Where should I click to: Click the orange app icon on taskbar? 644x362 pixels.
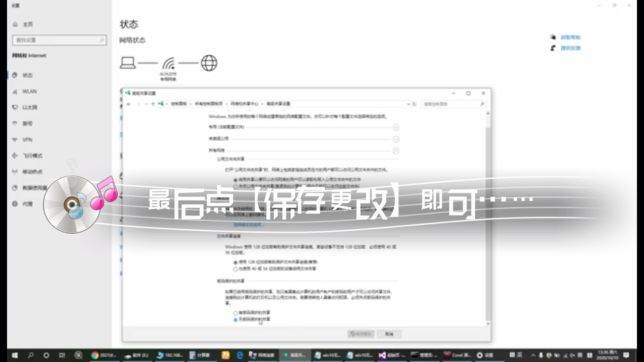pyautogui.click(x=225, y=355)
